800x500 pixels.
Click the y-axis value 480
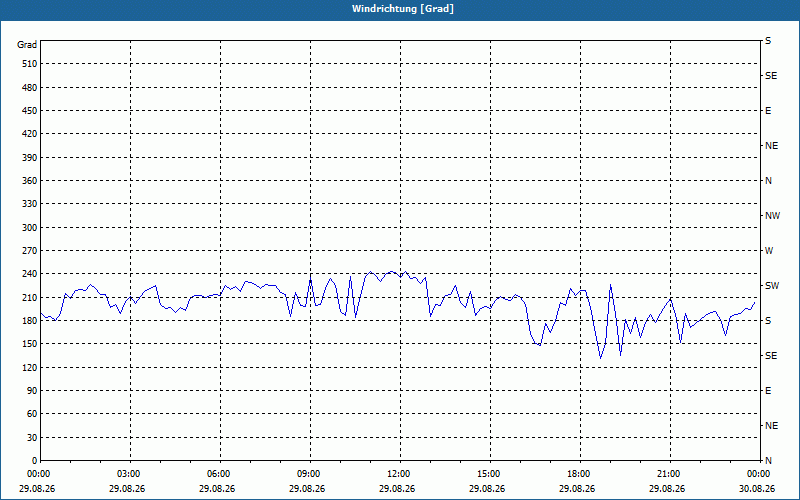(x=30, y=88)
